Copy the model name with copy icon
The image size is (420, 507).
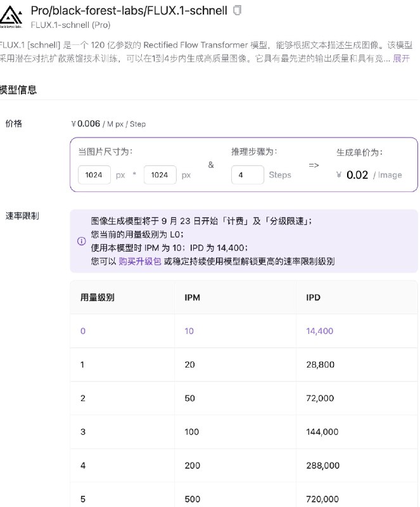coord(238,10)
